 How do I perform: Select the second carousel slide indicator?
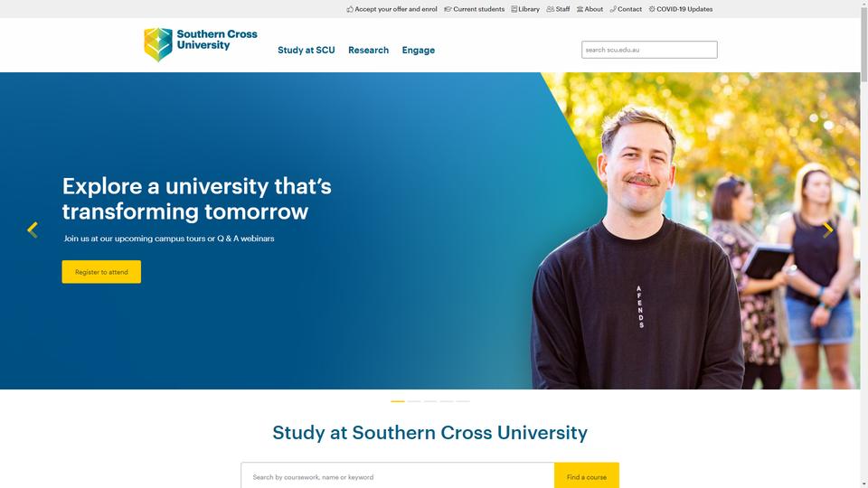[x=414, y=401]
